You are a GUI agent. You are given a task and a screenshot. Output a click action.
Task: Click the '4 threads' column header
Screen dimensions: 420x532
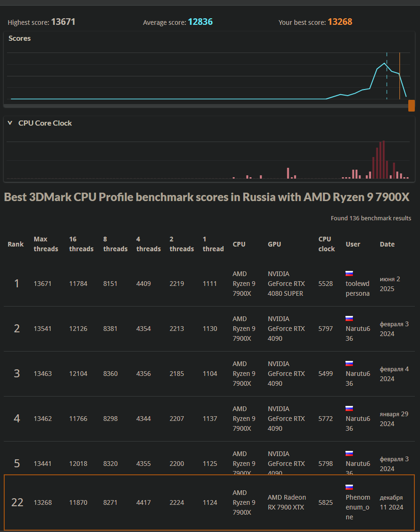(x=148, y=244)
